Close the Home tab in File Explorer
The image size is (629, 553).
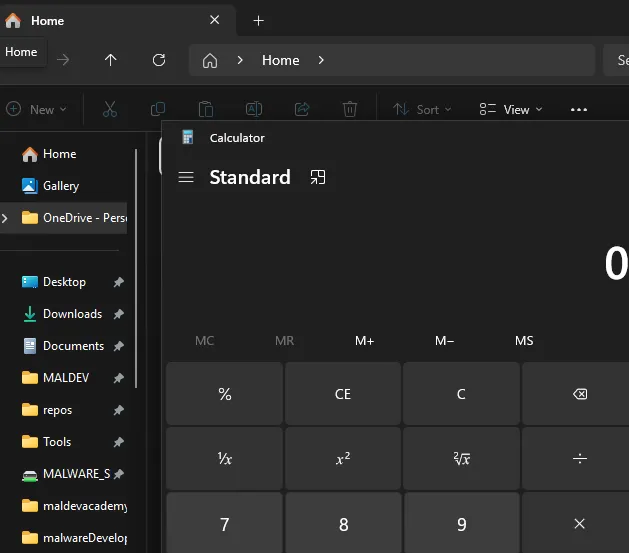tap(215, 20)
